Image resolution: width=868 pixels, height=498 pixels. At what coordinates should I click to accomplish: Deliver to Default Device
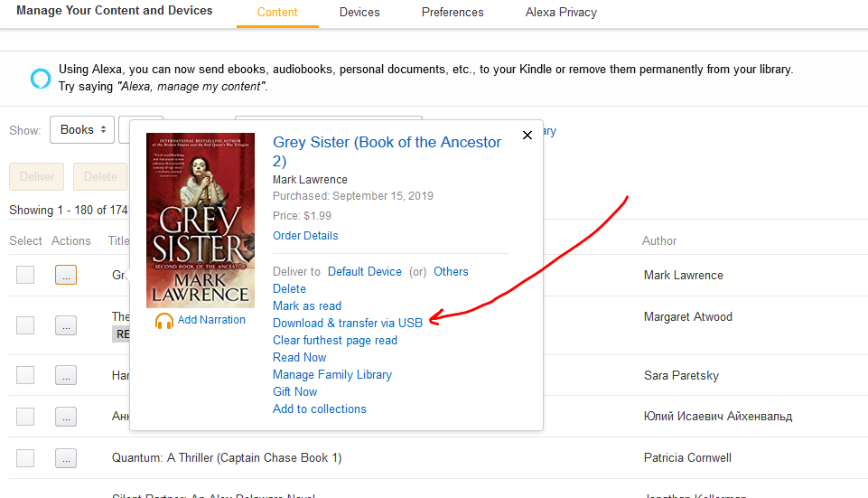pos(364,271)
